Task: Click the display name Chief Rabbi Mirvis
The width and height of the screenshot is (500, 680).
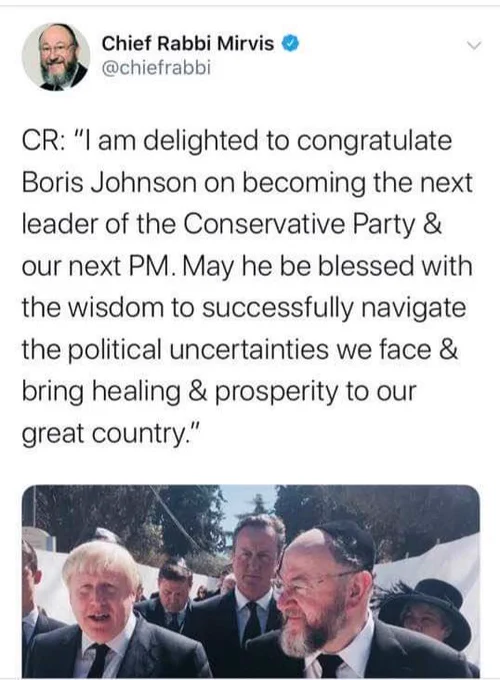Action: point(188,44)
